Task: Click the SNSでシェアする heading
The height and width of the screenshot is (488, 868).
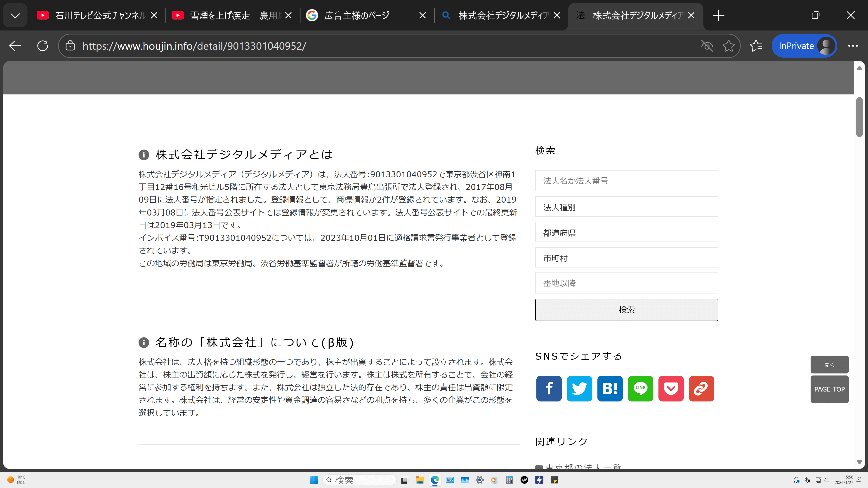Action: click(x=579, y=356)
